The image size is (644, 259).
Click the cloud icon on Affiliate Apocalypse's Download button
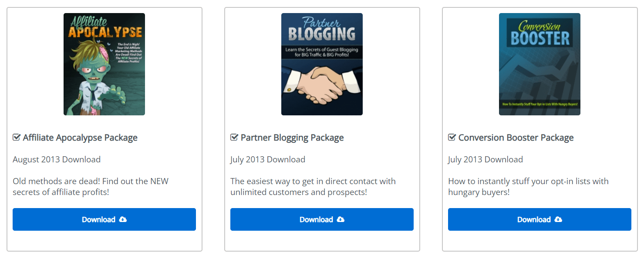tap(123, 219)
